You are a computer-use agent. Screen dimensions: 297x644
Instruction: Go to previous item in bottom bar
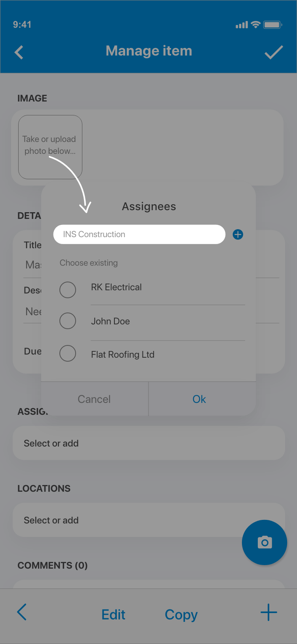[22, 612]
